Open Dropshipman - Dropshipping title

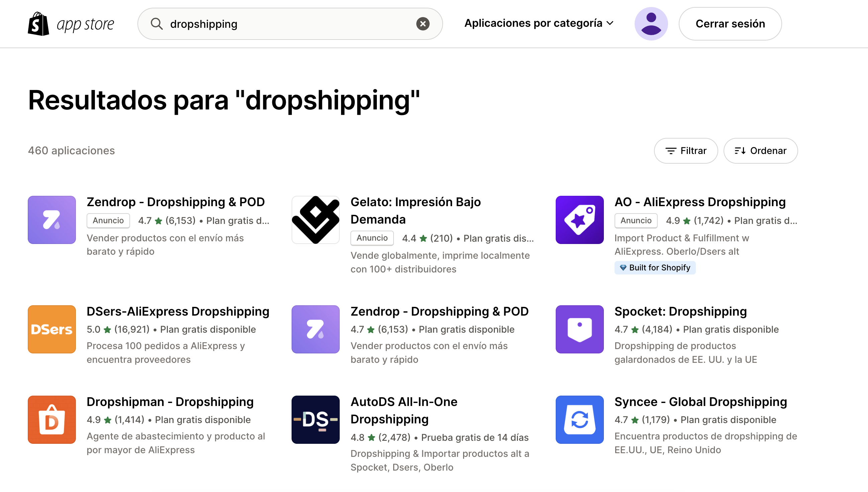click(x=170, y=401)
